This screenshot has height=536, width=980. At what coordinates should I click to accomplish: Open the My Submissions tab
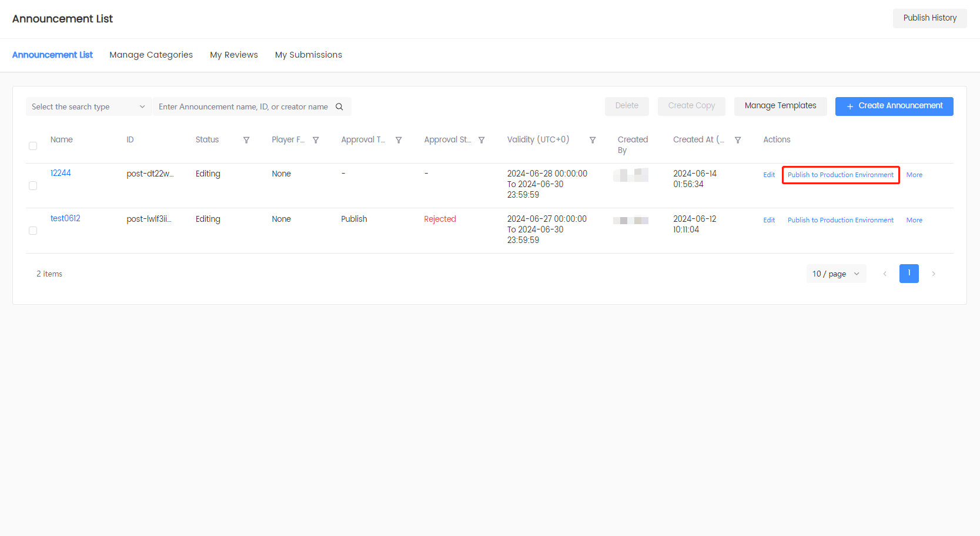click(x=308, y=55)
